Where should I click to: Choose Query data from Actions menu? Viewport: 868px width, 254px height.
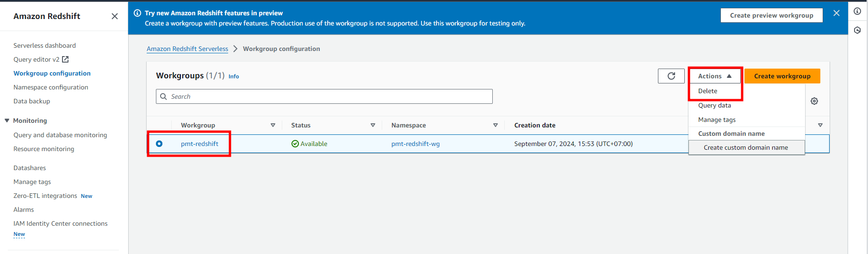(x=714, y=105)
